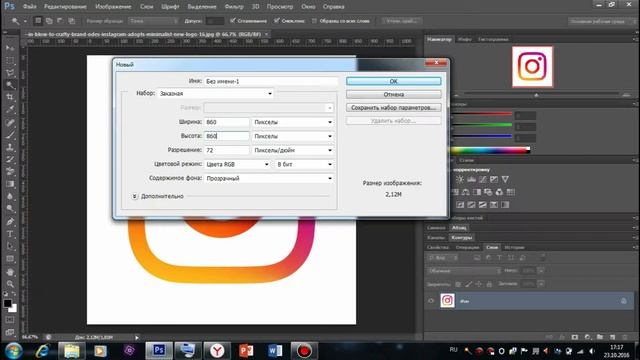Select the Crop tool

[10, 97]
